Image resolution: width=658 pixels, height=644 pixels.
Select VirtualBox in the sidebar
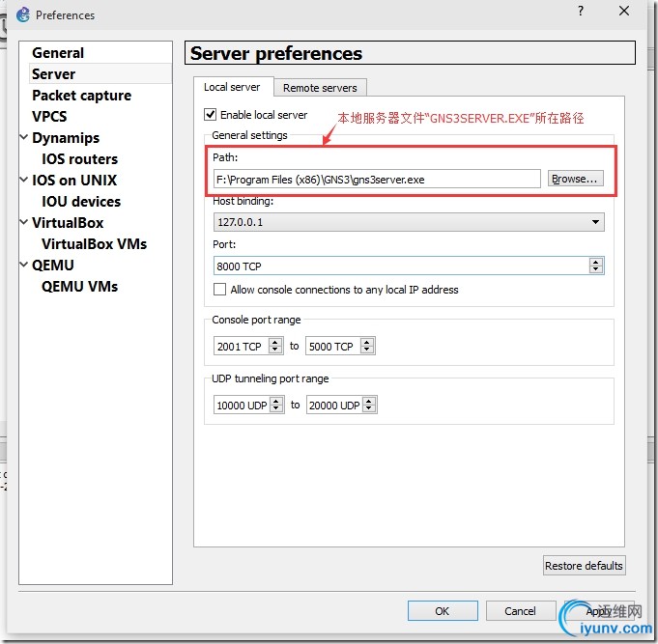click(68, 223)
